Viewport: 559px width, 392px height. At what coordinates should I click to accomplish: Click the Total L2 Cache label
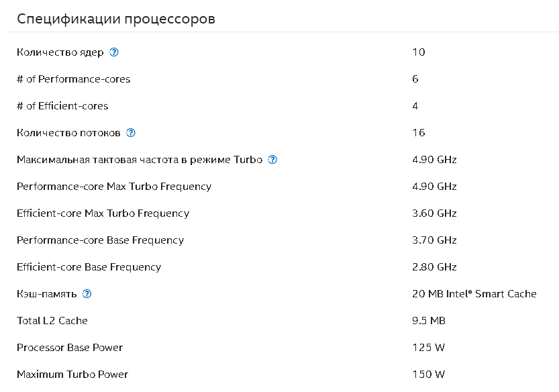[52, 321]
